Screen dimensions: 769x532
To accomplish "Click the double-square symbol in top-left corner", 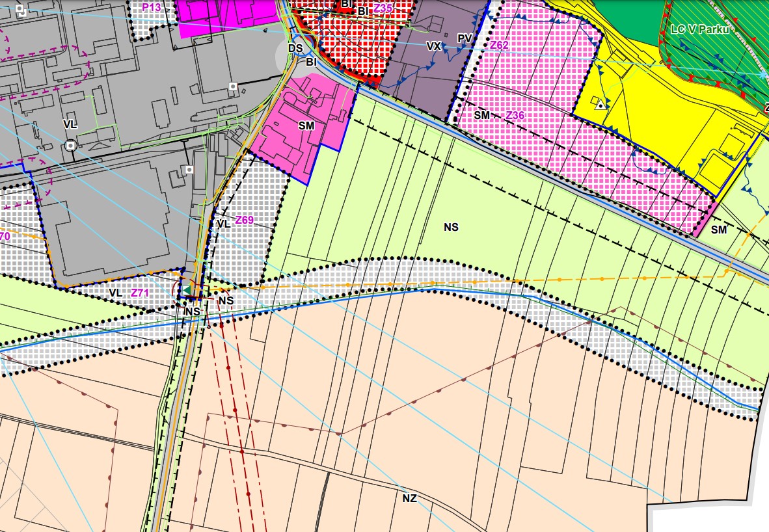I will pos(20,10).
